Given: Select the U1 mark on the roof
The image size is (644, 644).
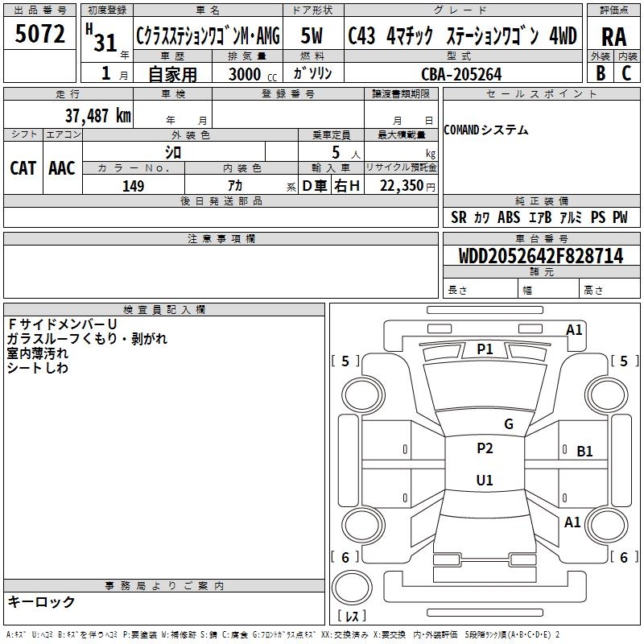Looking at the screenshot, I should pyautogui.click(x=485, y=481).
